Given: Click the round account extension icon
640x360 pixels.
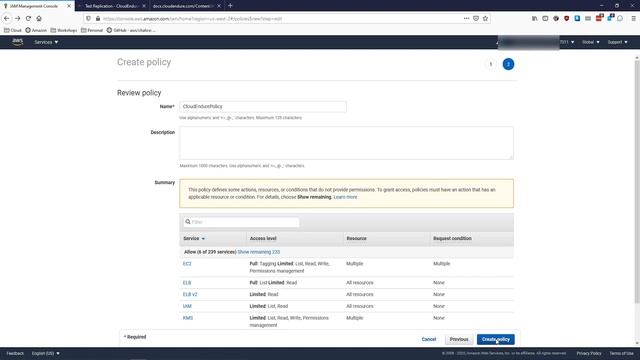Looking at the screenshot, I should pyautogui.click(x=620, y=18).
